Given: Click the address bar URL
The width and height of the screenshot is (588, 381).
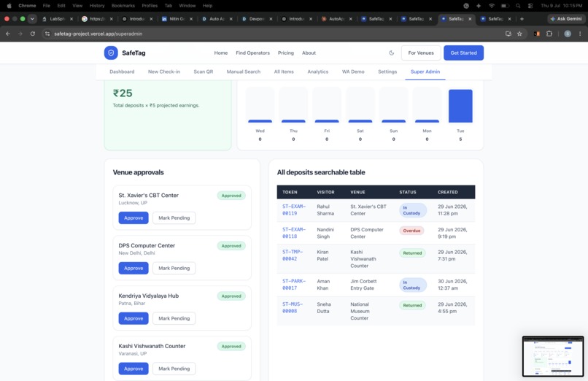Looking at the screenshot, I should point(98,34).
